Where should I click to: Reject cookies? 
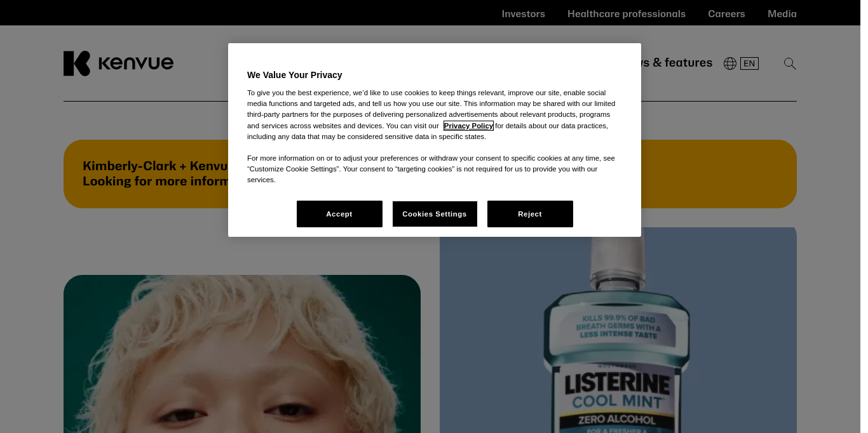click(530, 214)
